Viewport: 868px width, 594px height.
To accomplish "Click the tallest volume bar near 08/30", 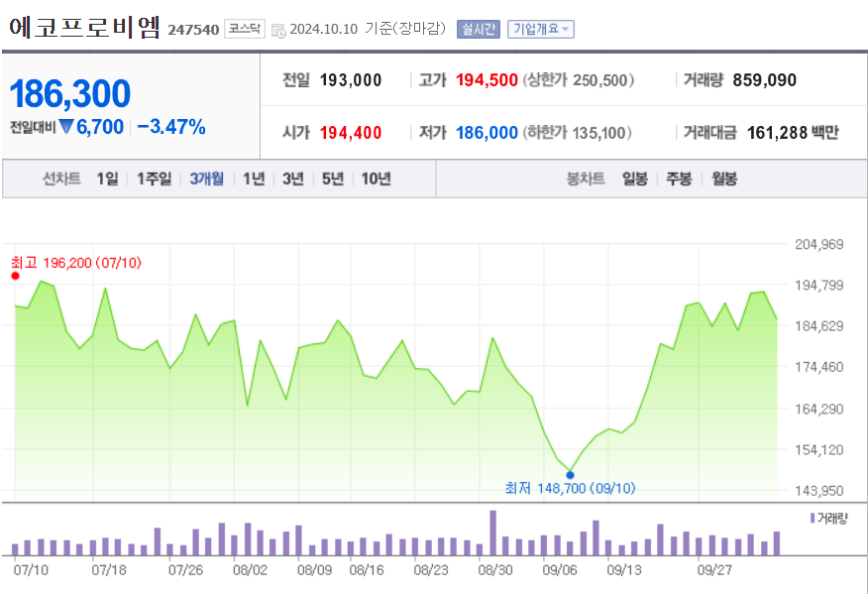I will click(493, 534).
